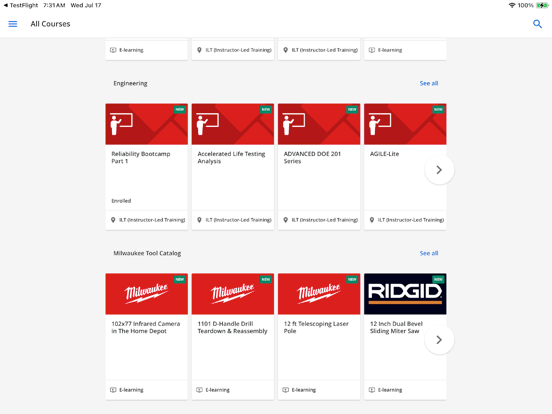Click instructor whiteboard icon on AGILE-Lite
The width and height of the screenshot is (552, 414).
[x=380, y=124]
